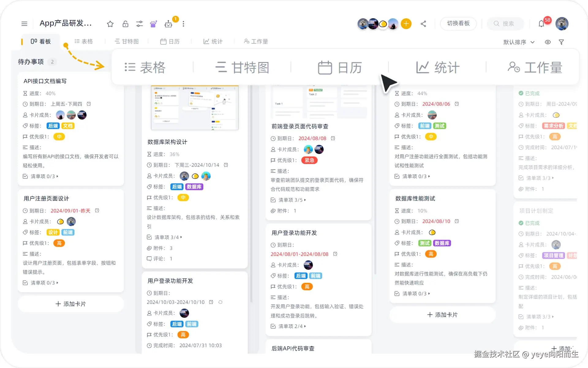Switch to the 甘特图 tab

pos(127,41)
